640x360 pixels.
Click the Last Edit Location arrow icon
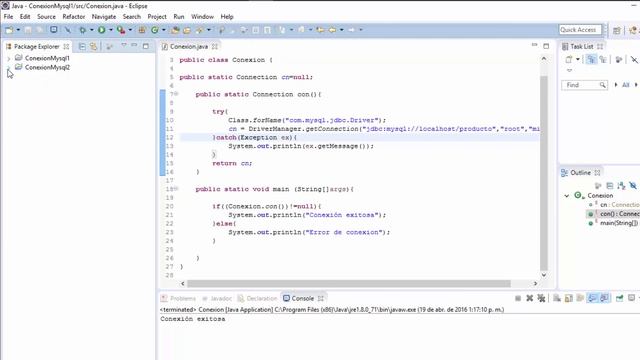coord(320,30)
